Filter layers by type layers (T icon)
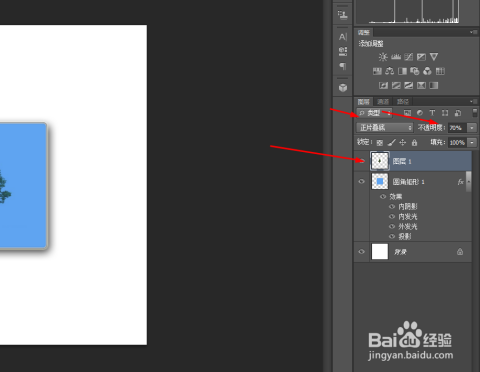 [432, 113]
